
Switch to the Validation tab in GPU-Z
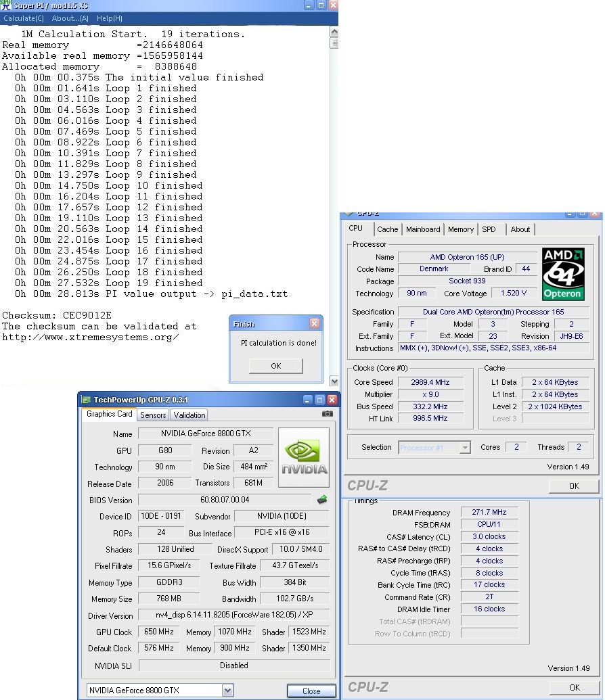[189, 415]
